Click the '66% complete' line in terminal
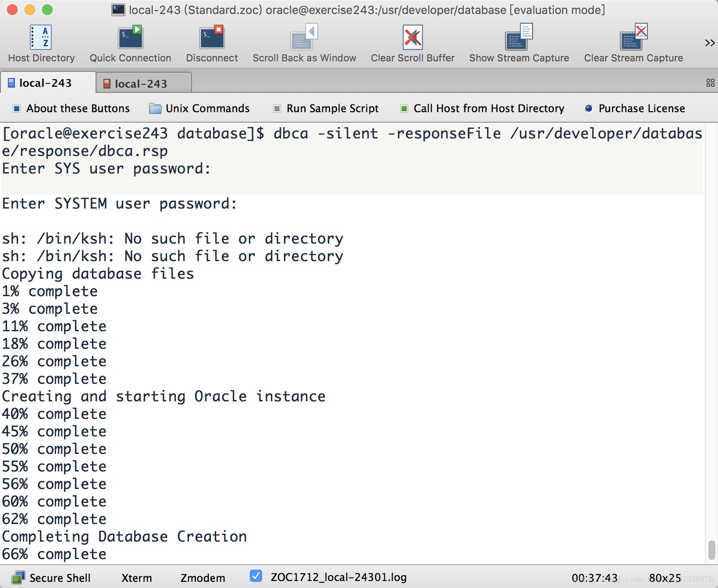 tap(54, 554)
